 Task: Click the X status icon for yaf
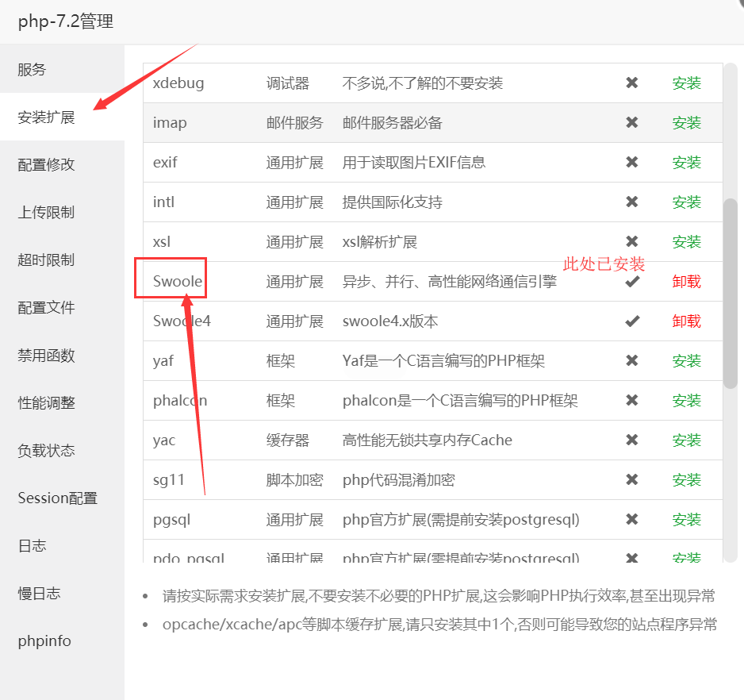coord(631,361)
